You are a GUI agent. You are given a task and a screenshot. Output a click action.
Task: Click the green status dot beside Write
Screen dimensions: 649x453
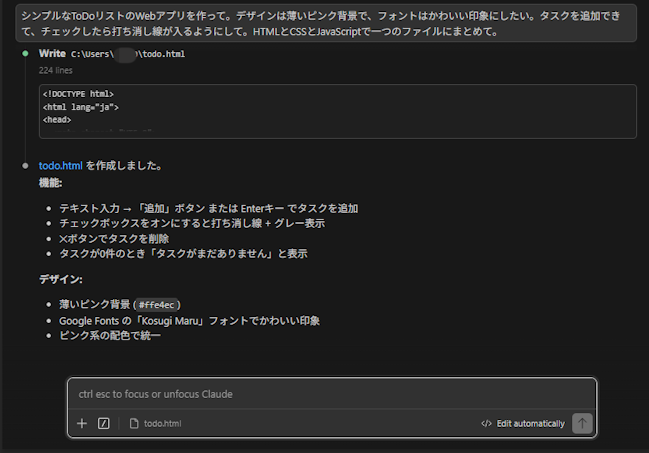[x=25, y=53]
